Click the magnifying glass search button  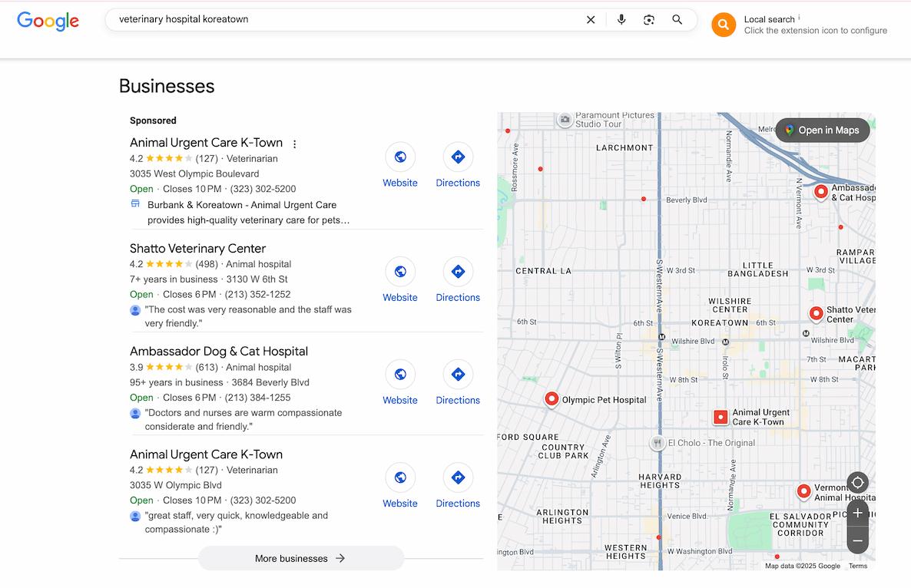pos(677,20)
